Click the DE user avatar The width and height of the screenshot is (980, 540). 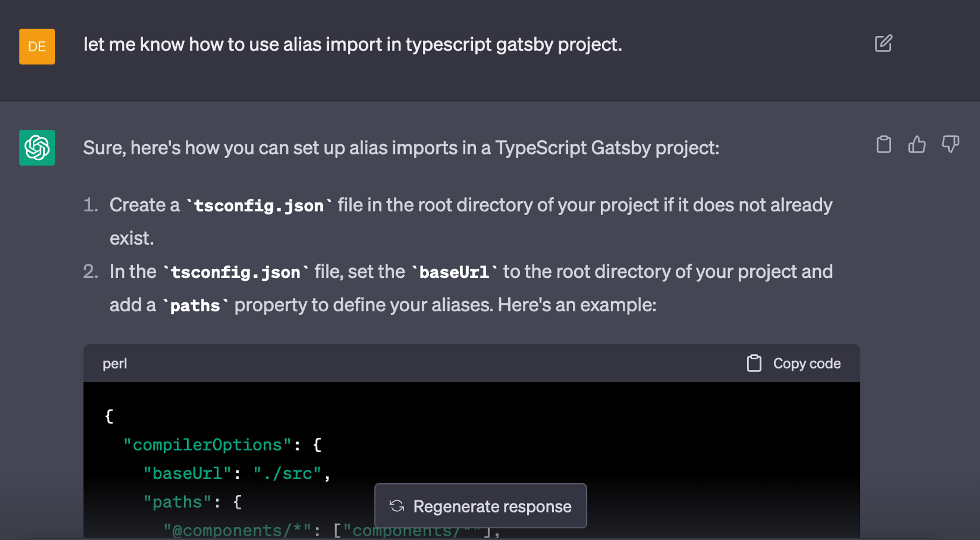tap(37, 47)
